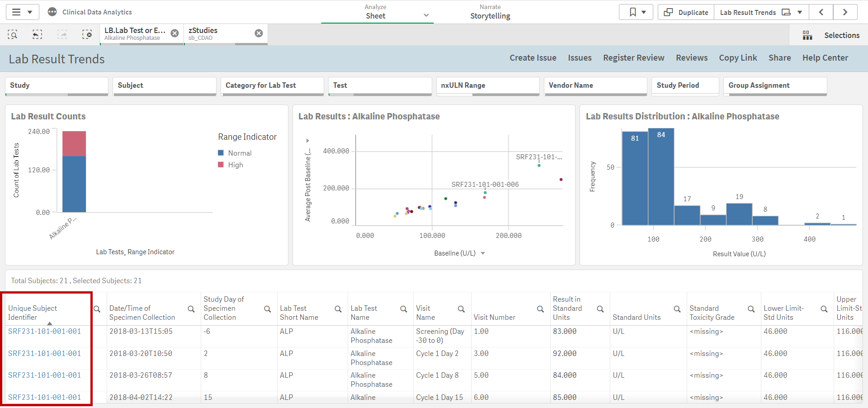The image size is (868, 408).
Task: Click the clear all selections icon
Action: coord(87,34)
